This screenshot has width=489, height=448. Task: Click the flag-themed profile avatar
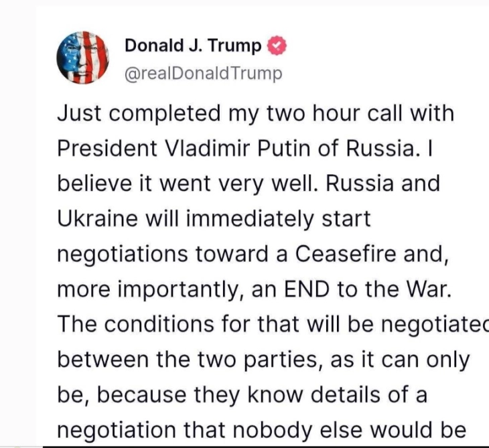(x=84, y=57)
